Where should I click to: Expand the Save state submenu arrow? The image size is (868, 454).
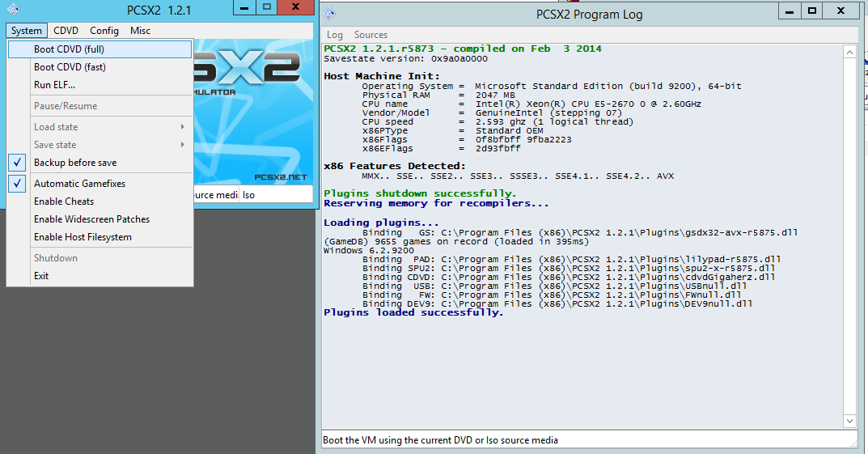coord(183,145)
